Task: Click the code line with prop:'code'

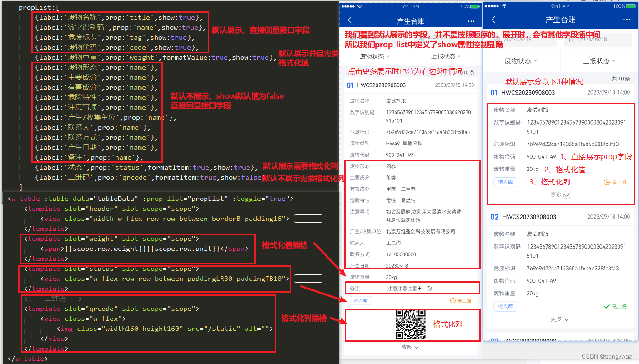Action: click(x=117, y=47)
